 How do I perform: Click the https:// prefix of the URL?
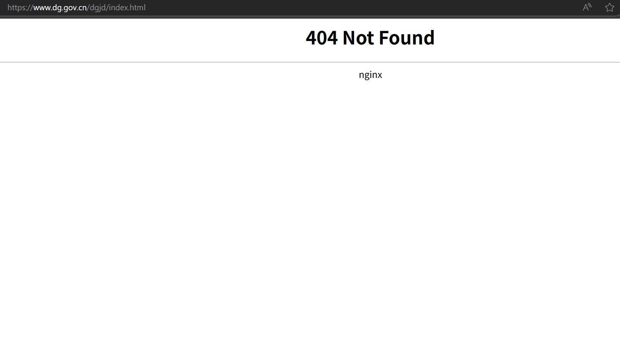[x=20, y=8]
